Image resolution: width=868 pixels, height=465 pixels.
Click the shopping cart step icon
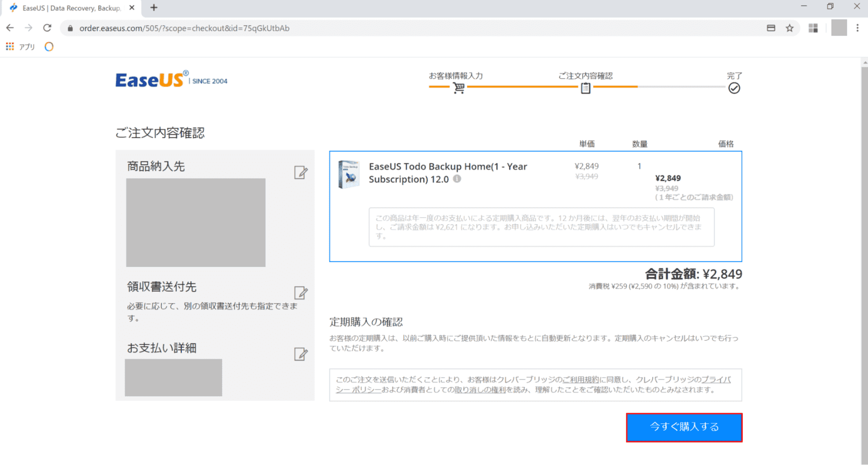[459, 88]
